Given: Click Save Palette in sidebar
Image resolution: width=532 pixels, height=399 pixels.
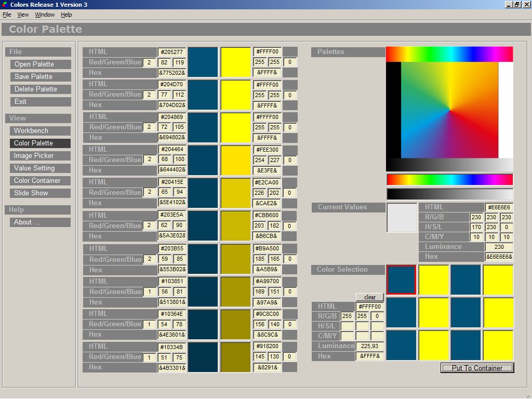Looking at the screenshot, I should [41, 77].
